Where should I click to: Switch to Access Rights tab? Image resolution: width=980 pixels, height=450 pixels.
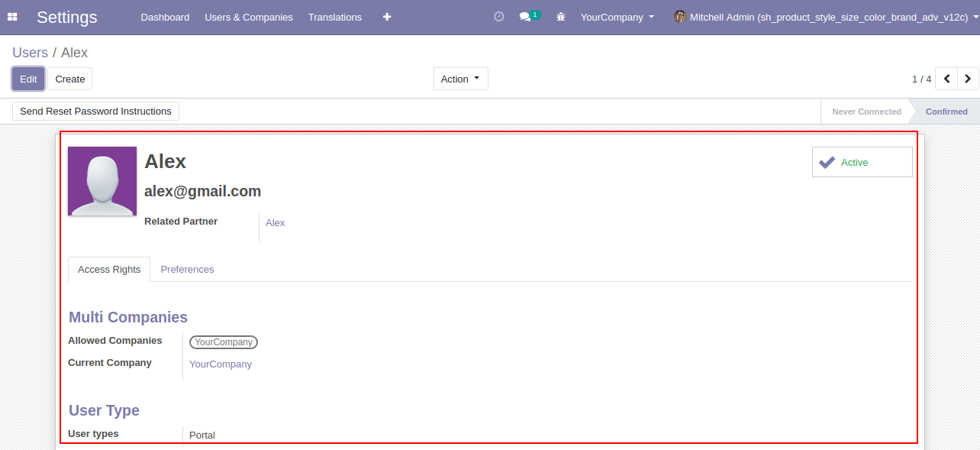(109, 269)
